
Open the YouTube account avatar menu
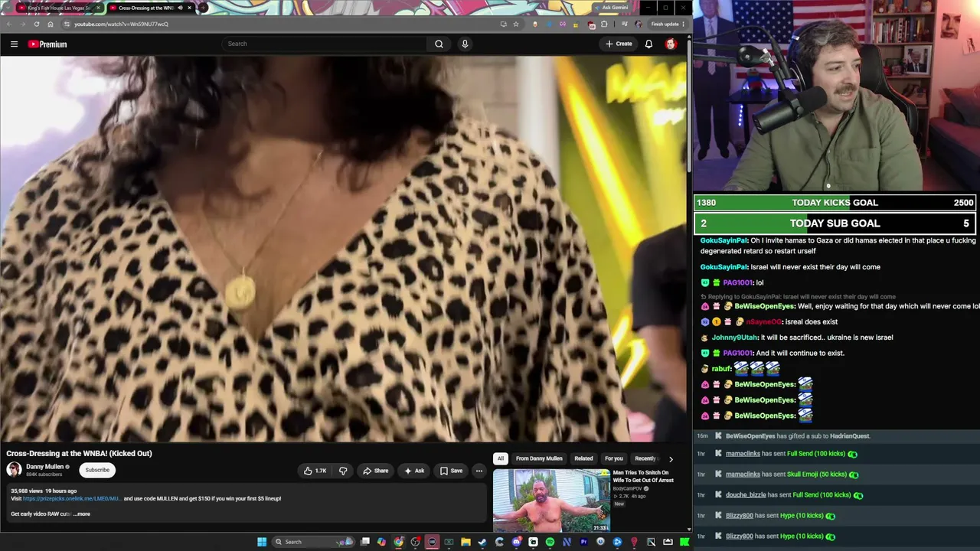pos(671,44)
